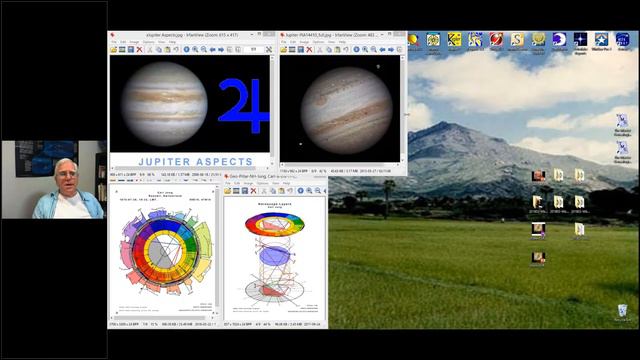This screenshot has width=640, height=360.
Task: Go to previous image in Jupiter Aspects window
Action: (212, 49)
